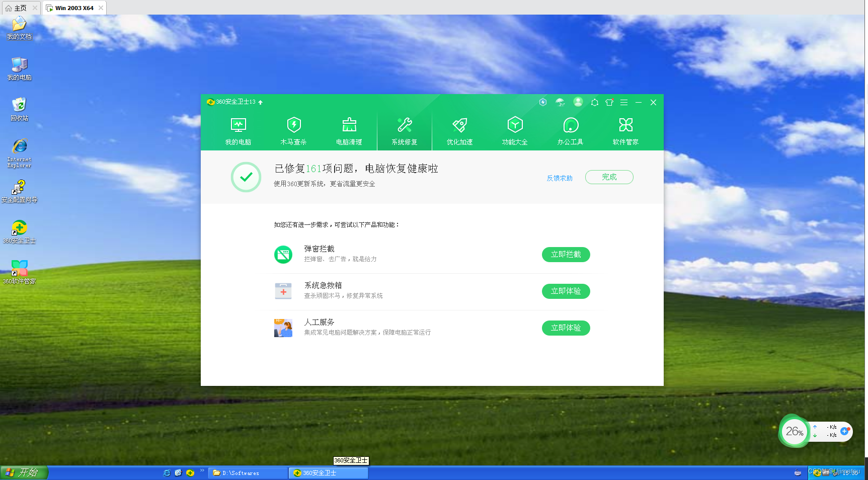
Task: Click 立即拦截 for 弹窗拦截
Action: 566,255
